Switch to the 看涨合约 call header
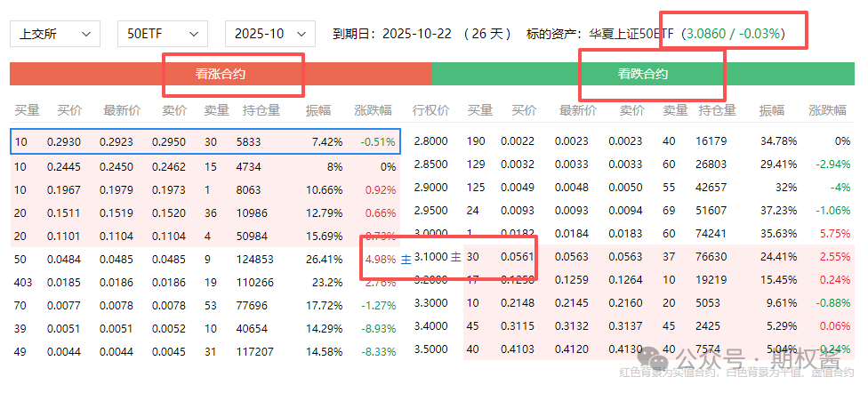The image size is (868, 393). click(x=221, y=74)
